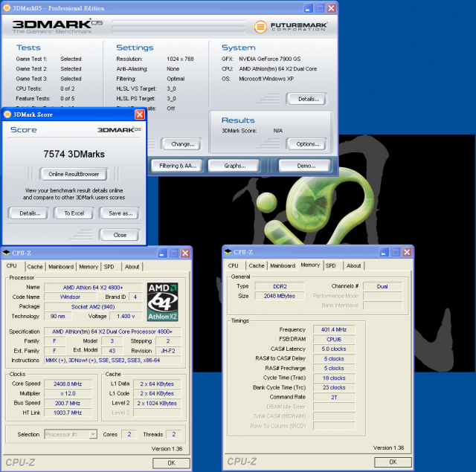
Task: Switch to Memory tab in left CPU-Z
Action: click(89, 267)
